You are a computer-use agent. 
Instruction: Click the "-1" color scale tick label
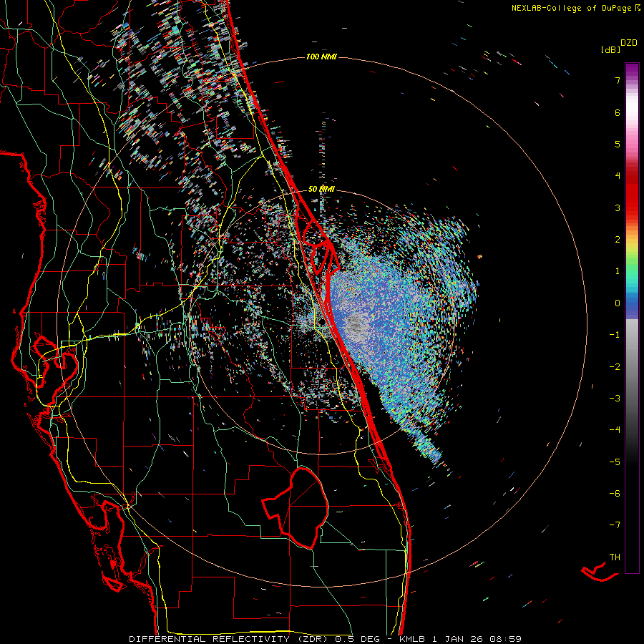point(615,335)
